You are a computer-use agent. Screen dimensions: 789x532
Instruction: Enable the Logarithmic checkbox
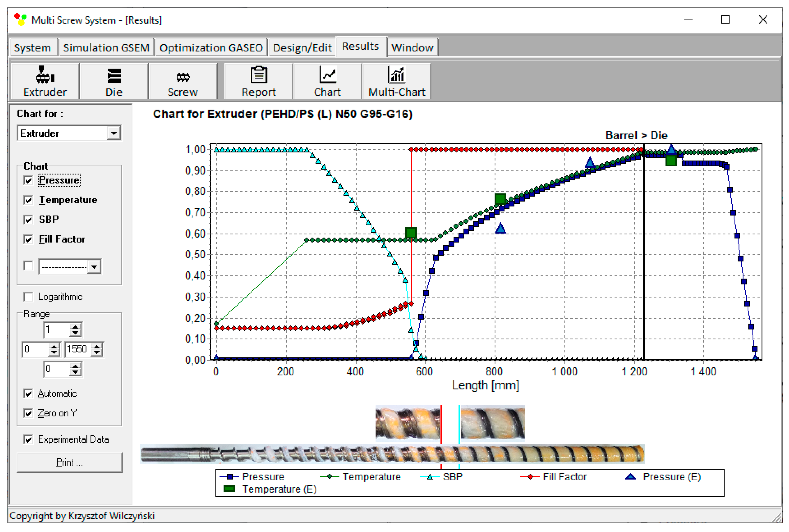28,297
